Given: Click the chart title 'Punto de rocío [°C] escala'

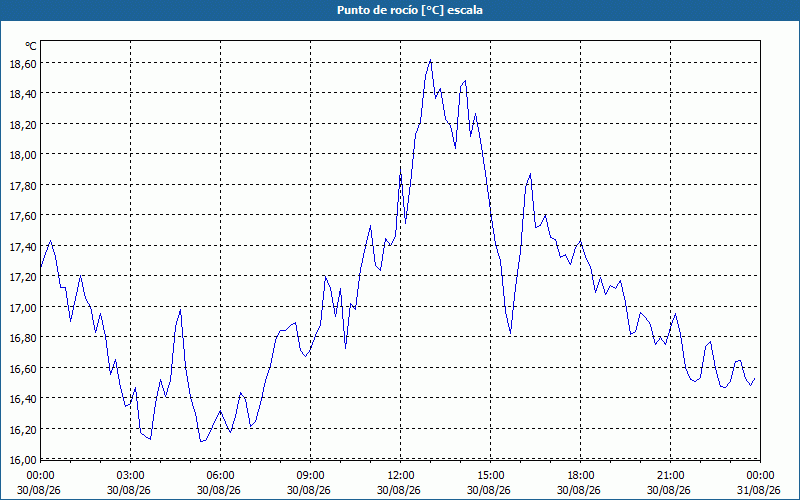Looking at the screenshot, I should coord(410,10).
